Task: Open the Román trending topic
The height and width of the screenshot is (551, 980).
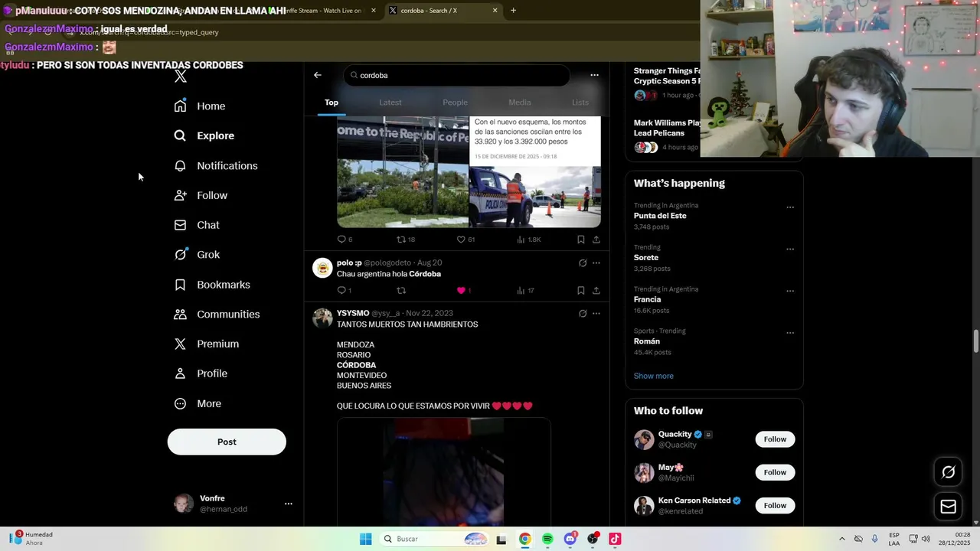Action: point(647,341)
